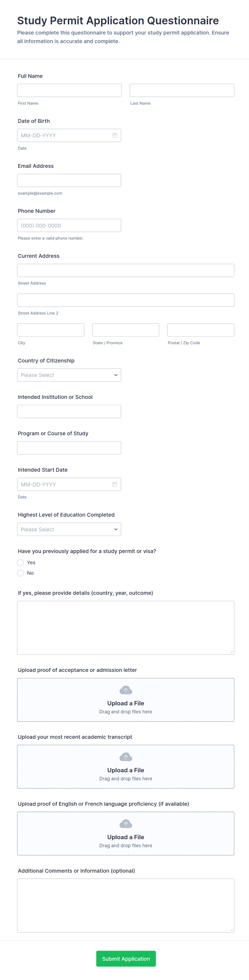Click the admission letter upload cloud icon
This screenshot has width=249, height=980.
click(x=126, y=690)
